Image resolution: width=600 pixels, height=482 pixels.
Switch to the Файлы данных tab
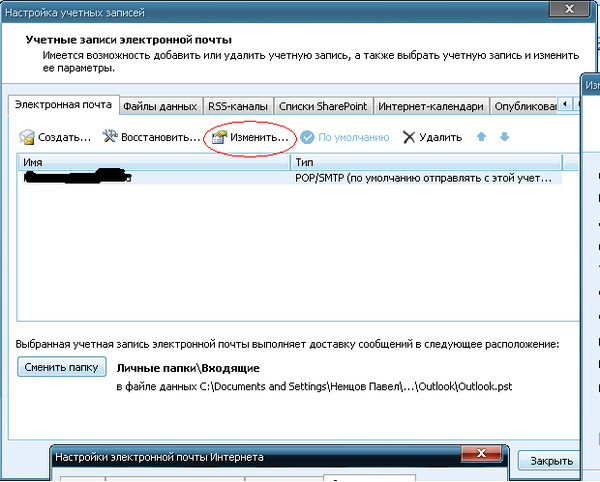pyautogui.click(x=160, y=106)
